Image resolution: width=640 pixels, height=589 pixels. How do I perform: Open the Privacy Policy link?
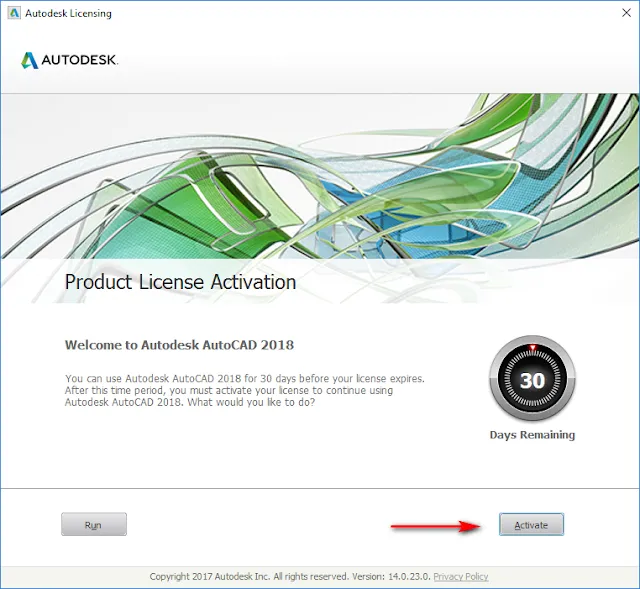[x=461, y=577]
